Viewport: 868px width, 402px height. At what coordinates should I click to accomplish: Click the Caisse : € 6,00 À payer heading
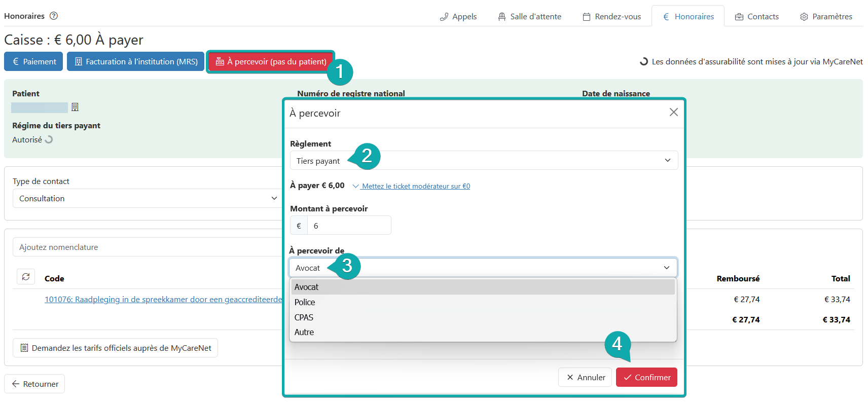[x=74, y=40]
